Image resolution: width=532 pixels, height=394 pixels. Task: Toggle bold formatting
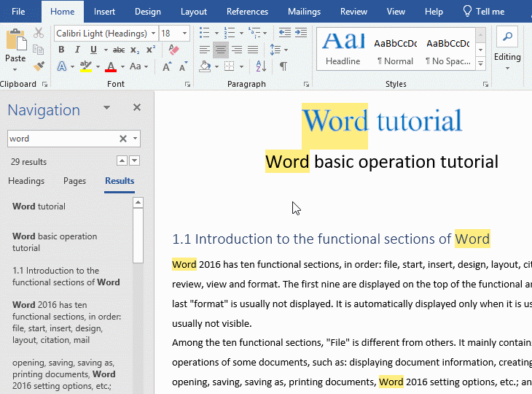click(61, 50)
